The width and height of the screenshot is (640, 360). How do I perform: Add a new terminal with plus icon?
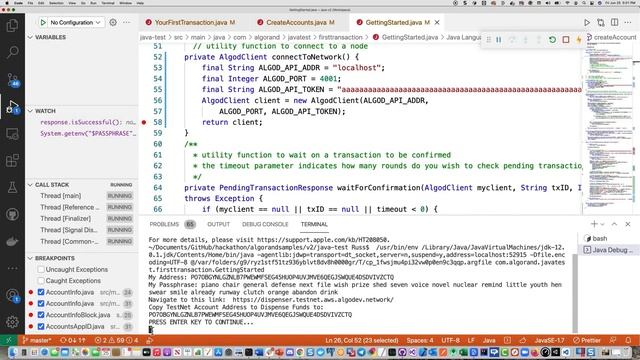coord(594,224)
